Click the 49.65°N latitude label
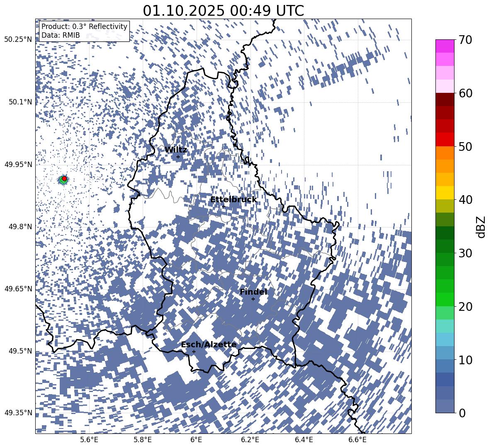 [x=18, y=288]
